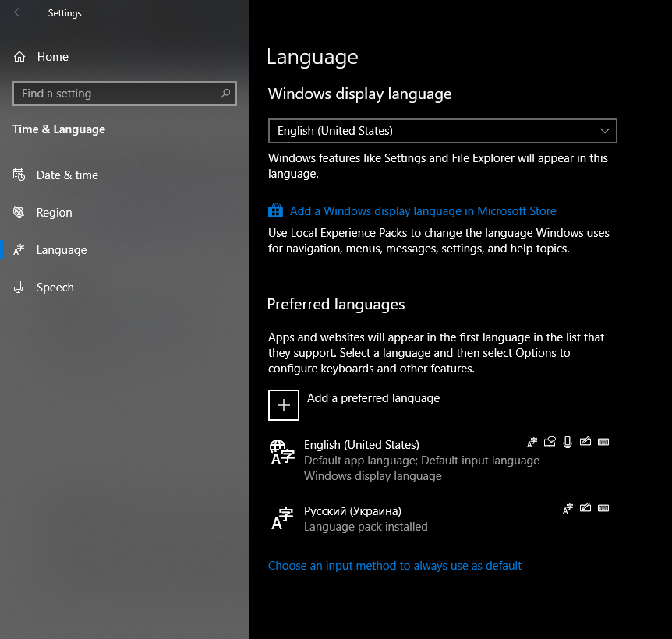The image size is (672, 639).
Task: Click English text-to-speech feature icon
Action: [550, 442]
